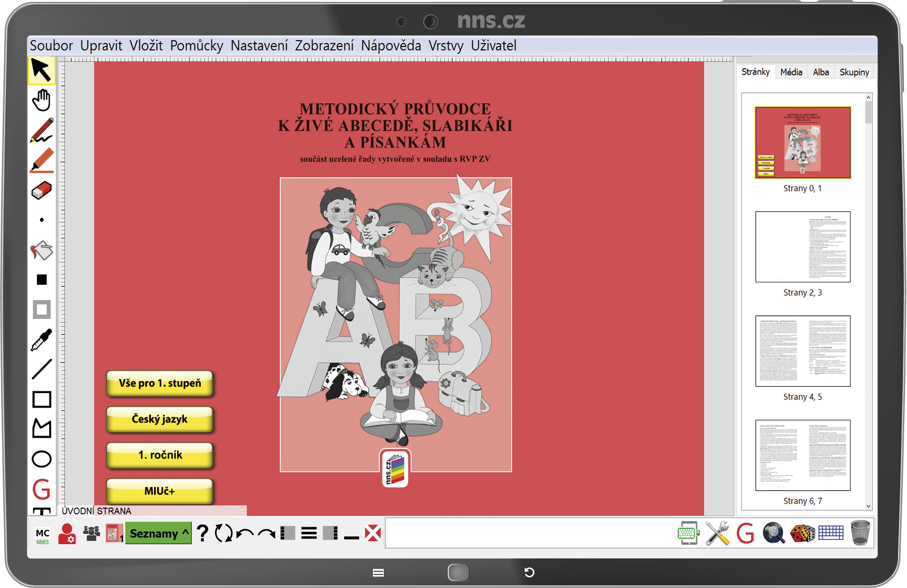Open the Pomůcky menu
Viewport: 907px width, 588px height.
tap(196, 45)
